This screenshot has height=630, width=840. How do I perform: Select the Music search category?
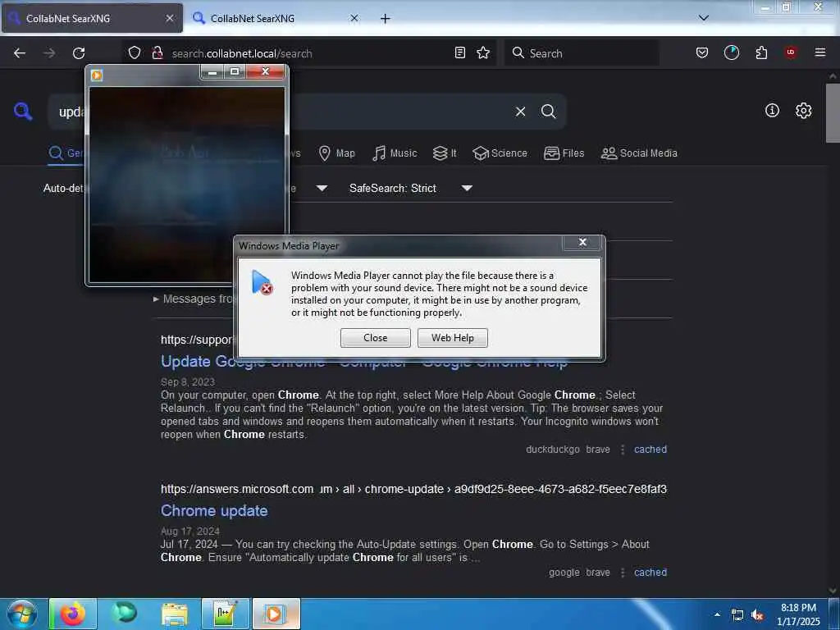pos(395,153)
